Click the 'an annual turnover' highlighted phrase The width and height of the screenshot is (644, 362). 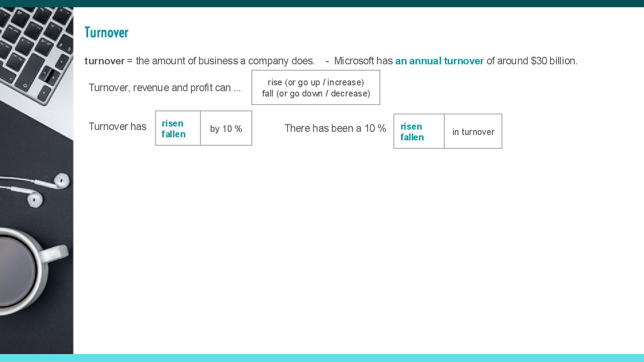[x=440, y=61]
